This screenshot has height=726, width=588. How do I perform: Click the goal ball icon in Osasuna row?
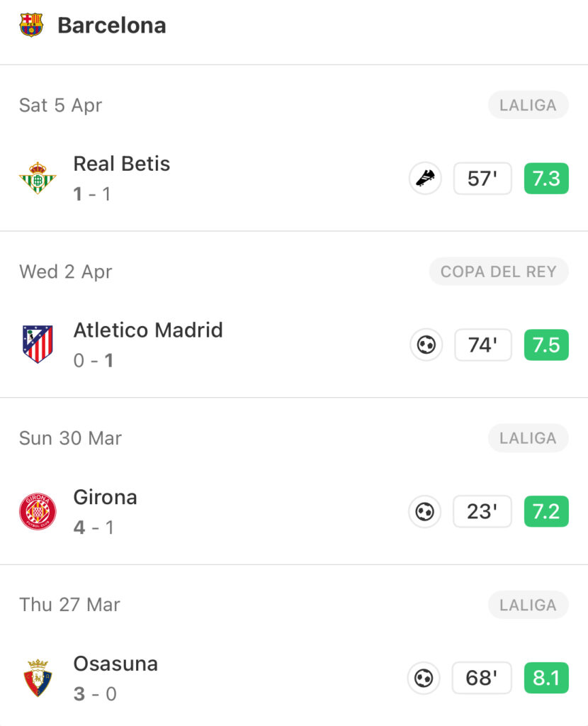tap(424, 678)
